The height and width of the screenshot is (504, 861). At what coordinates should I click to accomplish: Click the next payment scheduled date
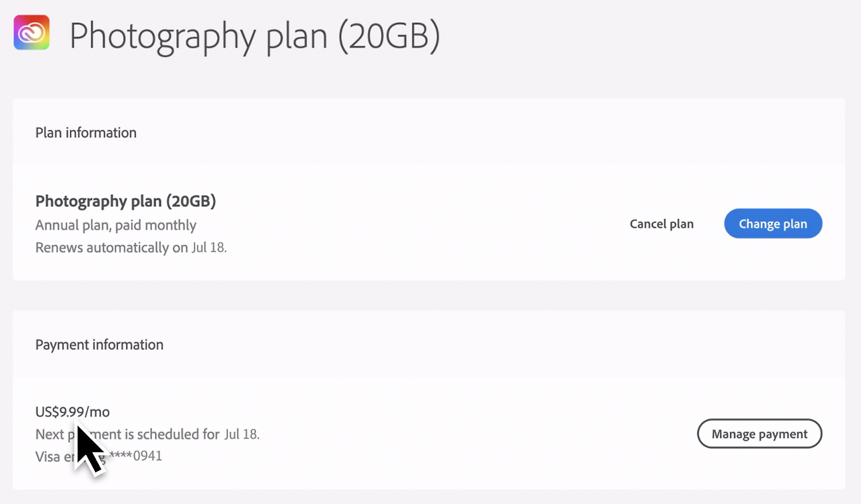242,433
